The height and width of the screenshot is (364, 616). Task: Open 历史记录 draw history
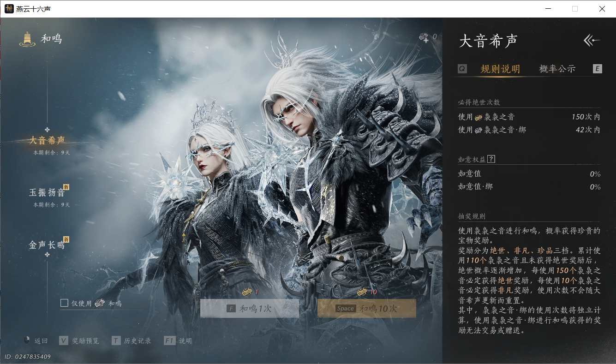(x=132, y=341)
